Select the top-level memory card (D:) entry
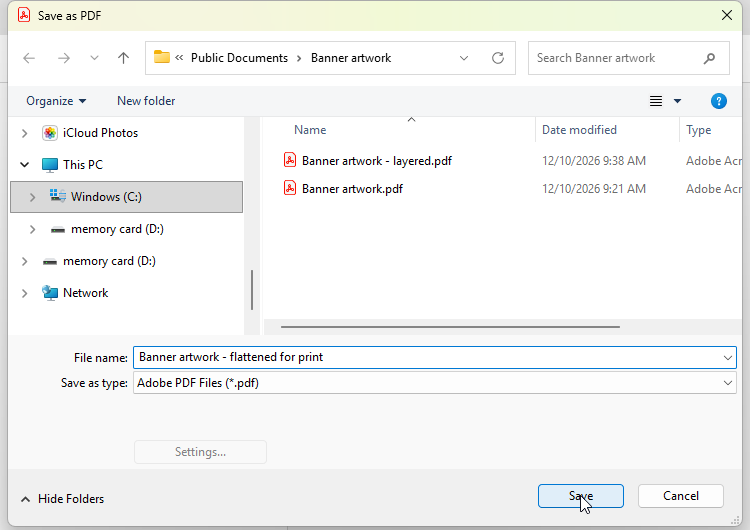Image resolution: width=750 pixels, height=530 pixels. click(x=109, y=261)
